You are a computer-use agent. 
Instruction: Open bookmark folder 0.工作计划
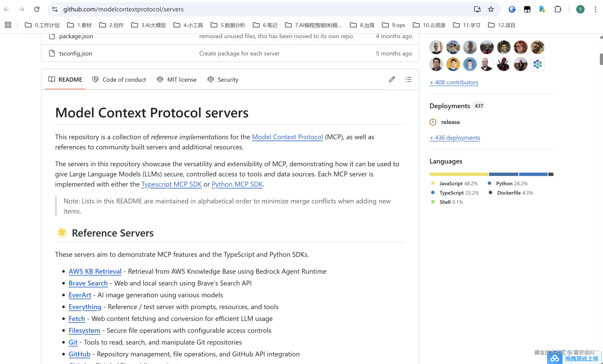[x=42, y=25]
